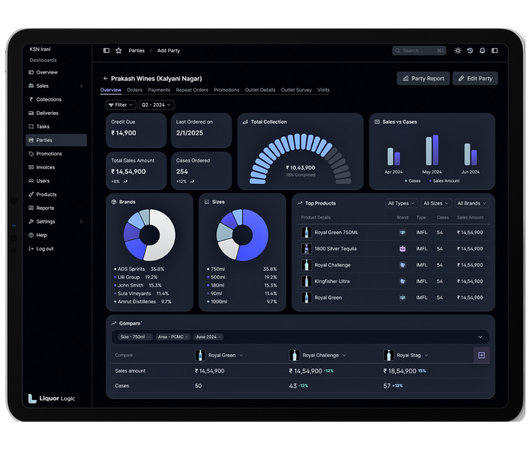The height and width of the screenshot is (450, 530).
Task: Open Royal Stag compare column dropdown
Action: pyautogui.click(x=426, y=355)
